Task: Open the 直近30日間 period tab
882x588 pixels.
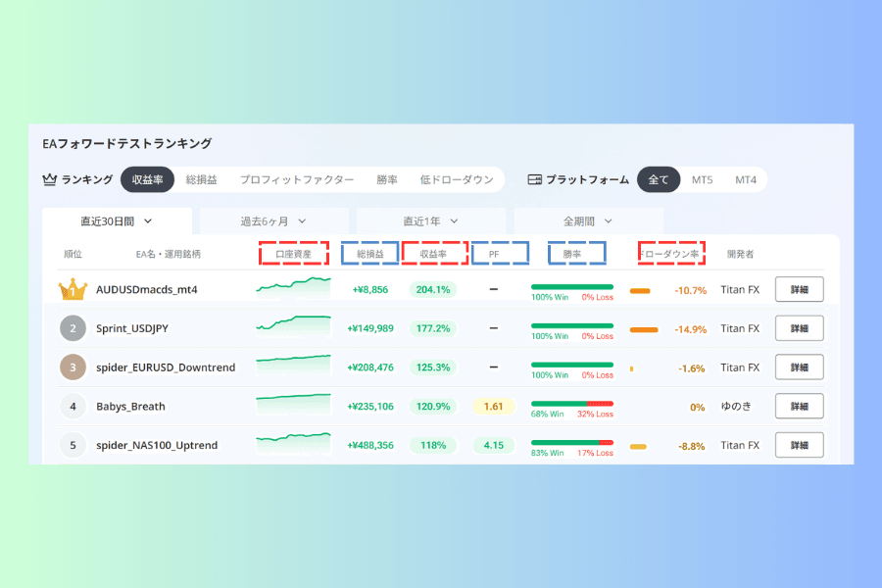Action: [117, 221]
